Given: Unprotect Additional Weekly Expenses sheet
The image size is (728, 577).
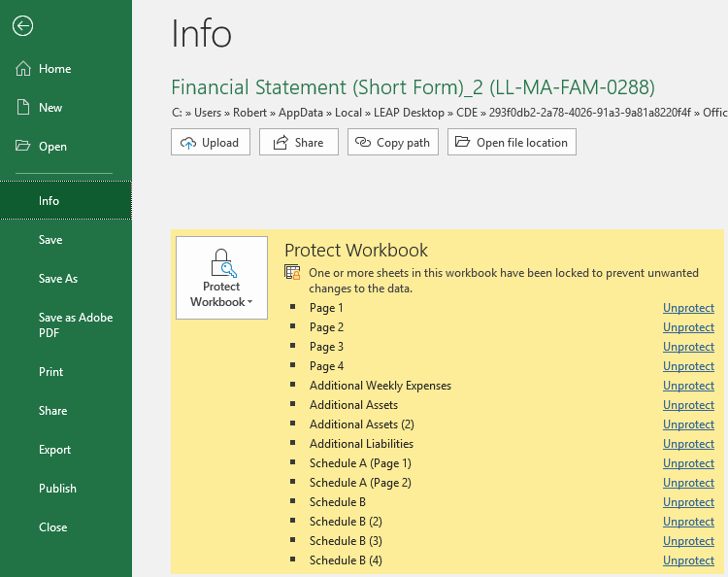Looking at the screenshot, I should pos(688,386).
